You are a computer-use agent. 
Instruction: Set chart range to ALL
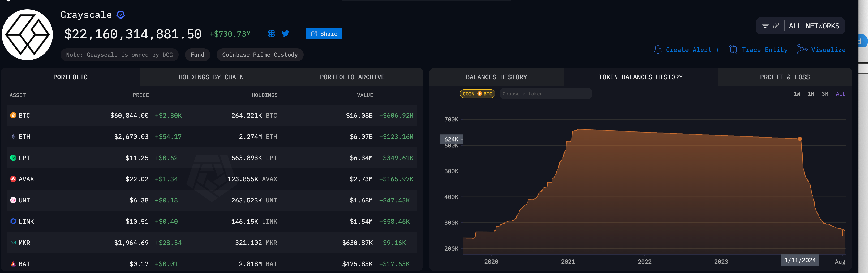(x=840, y=94)
